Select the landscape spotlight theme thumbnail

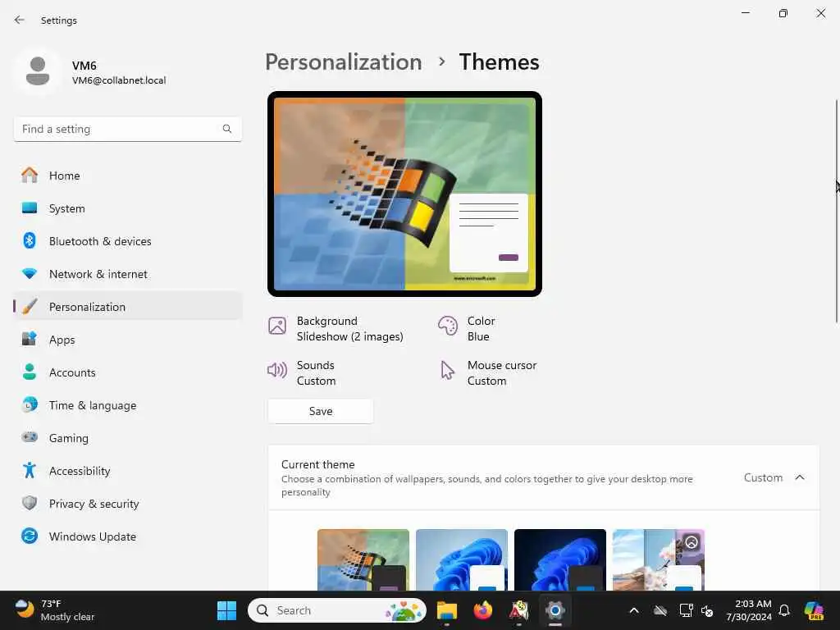pyautogui.click(x=659, y=559)
